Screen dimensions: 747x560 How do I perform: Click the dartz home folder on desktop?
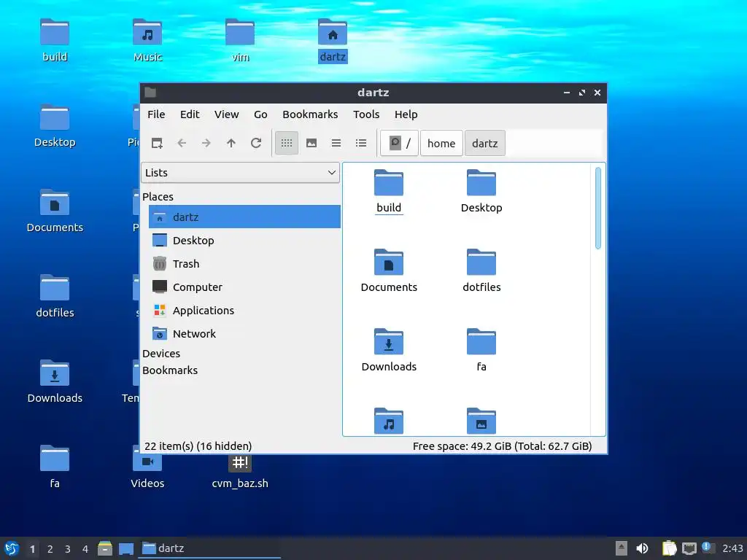pyautogui.click(x=333, y=41)
